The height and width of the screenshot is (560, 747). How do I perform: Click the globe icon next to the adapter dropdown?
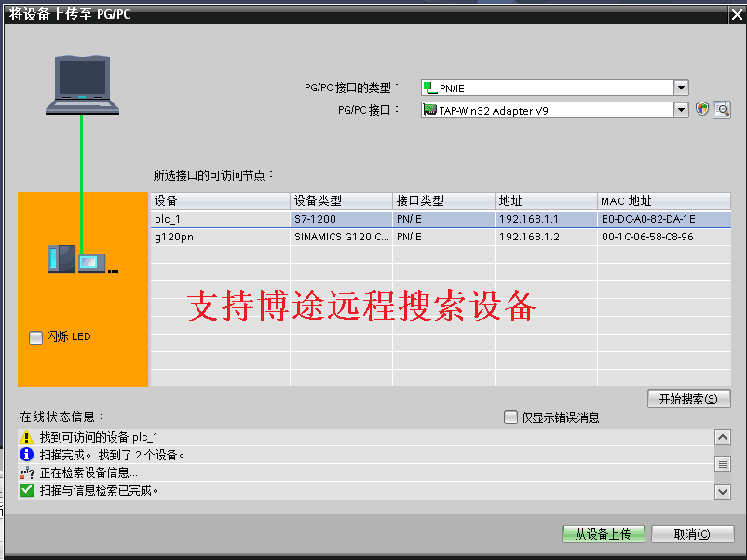click(701, 109)
